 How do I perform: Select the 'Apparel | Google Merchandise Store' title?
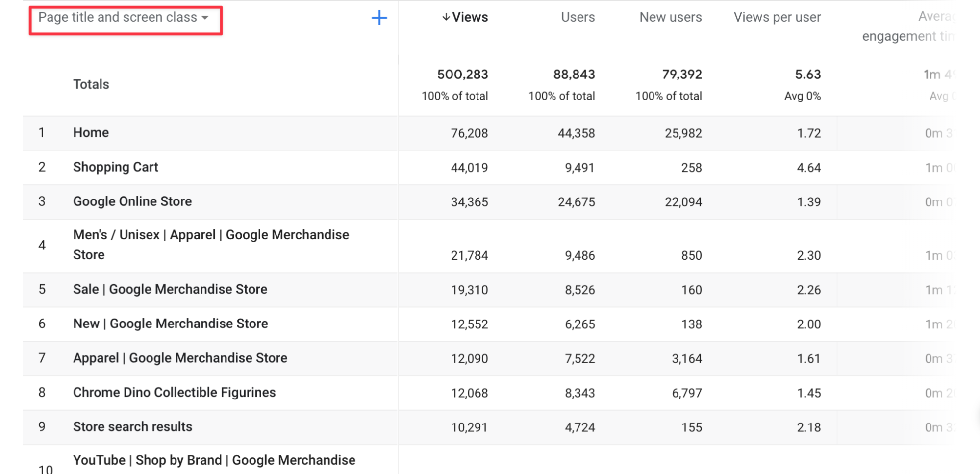(180, 358)
